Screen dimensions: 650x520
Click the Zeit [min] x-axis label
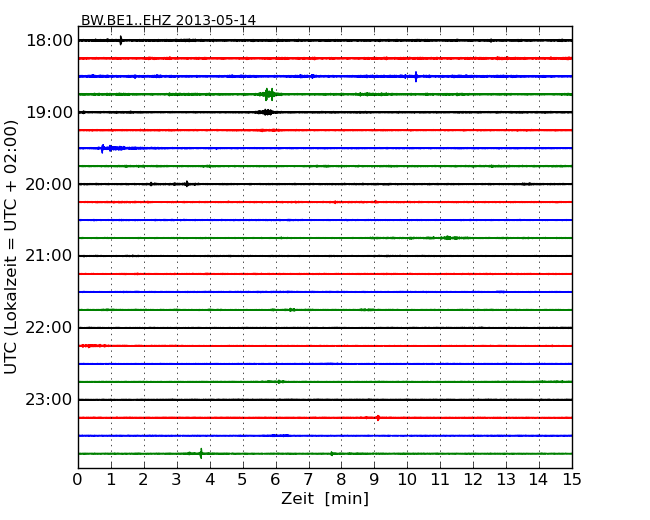(x=325, y=498)
